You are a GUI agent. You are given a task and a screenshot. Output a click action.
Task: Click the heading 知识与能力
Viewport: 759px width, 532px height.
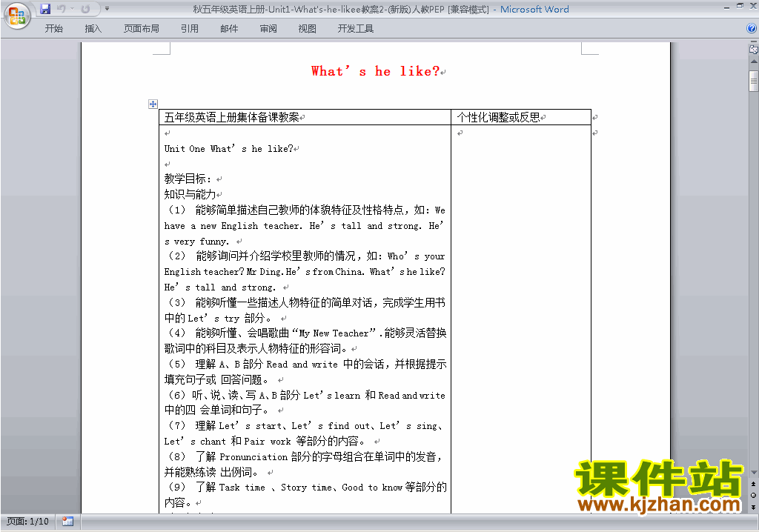[190, 195]
